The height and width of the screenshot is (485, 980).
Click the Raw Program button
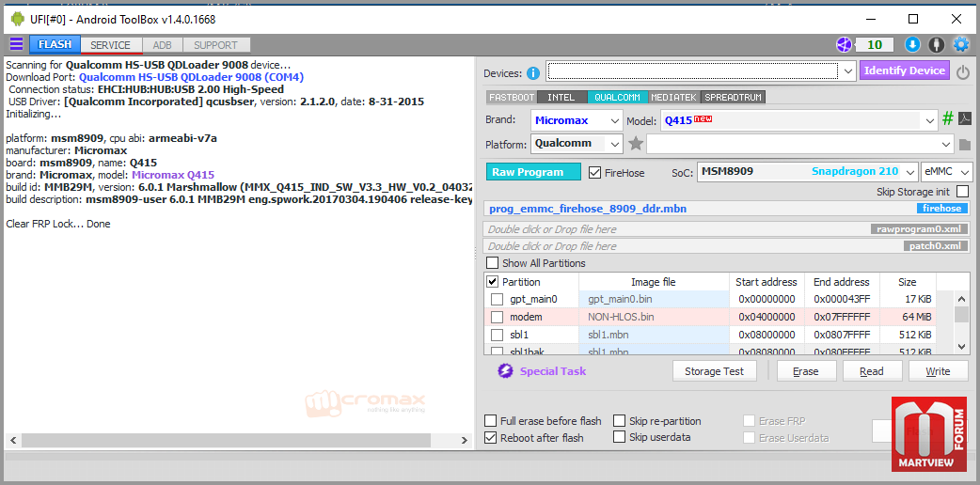click(533, 172)
